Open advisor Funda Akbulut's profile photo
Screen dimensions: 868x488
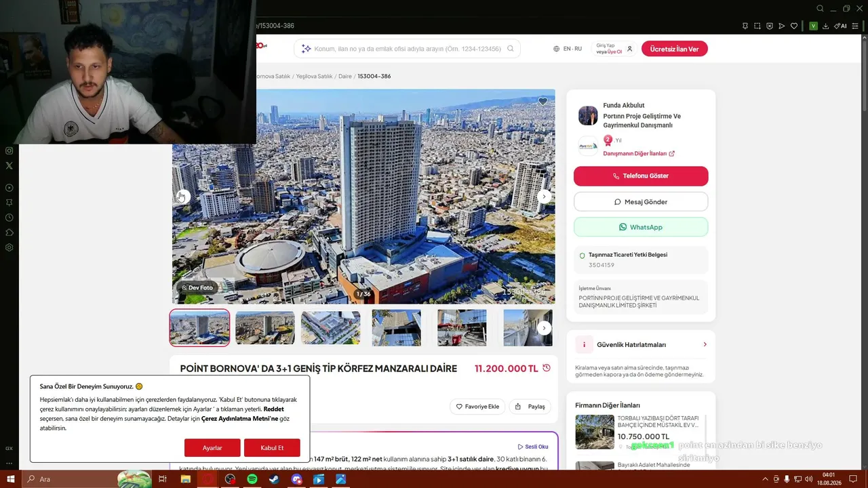point(588,115)
